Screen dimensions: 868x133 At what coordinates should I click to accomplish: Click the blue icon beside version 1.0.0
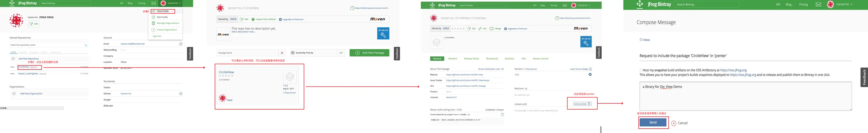point(590,75)
